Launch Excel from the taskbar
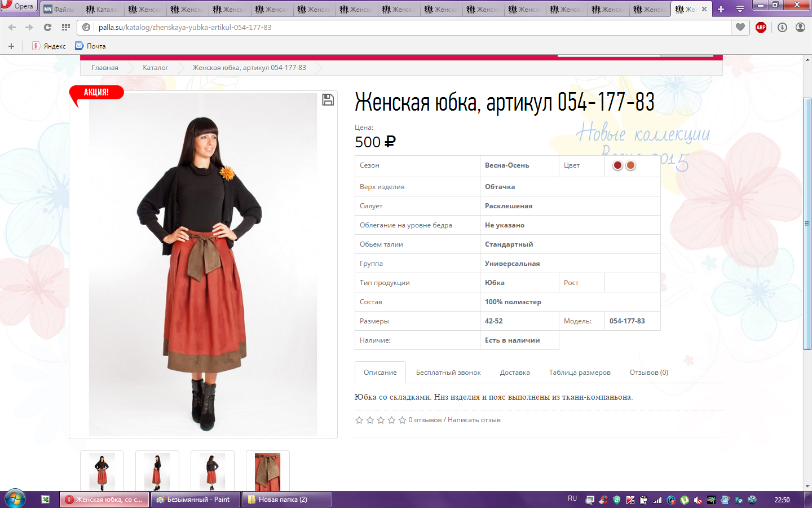Screen dimensions: 812x508 [x=46, y=500]
